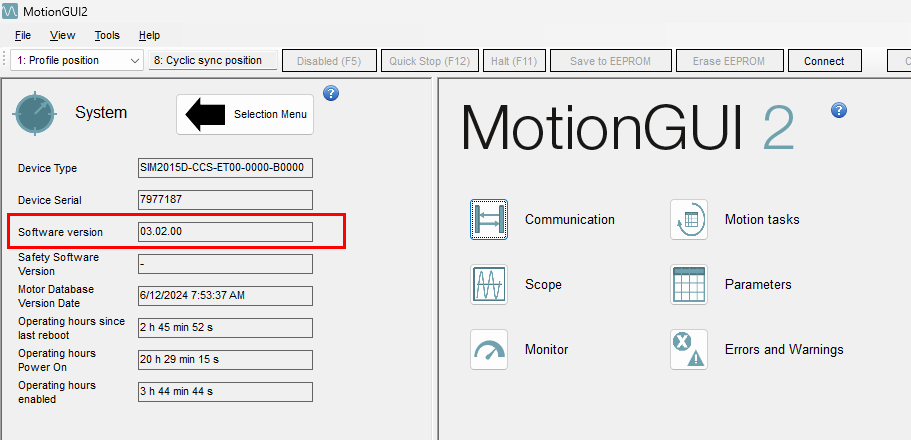
Task: Click the Scope label
Action: pyautogui.click(x=543, y=285)
